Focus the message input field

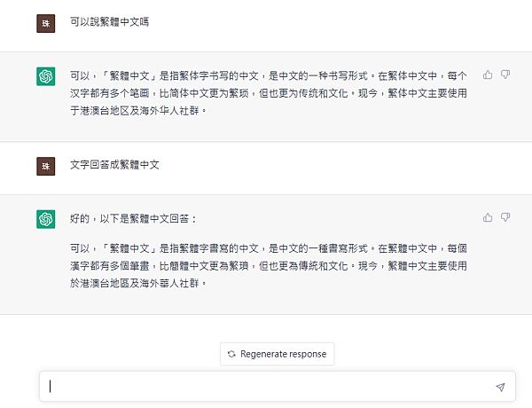click(278, 387)
